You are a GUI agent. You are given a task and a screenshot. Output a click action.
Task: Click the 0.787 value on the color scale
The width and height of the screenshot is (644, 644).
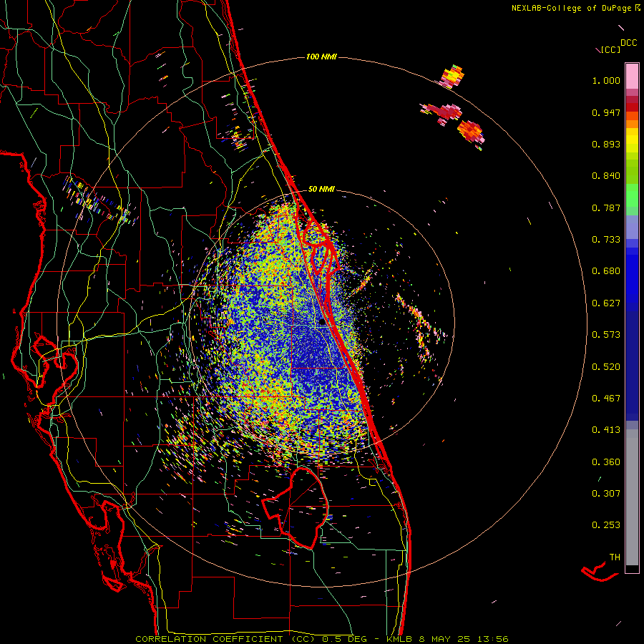606,208
